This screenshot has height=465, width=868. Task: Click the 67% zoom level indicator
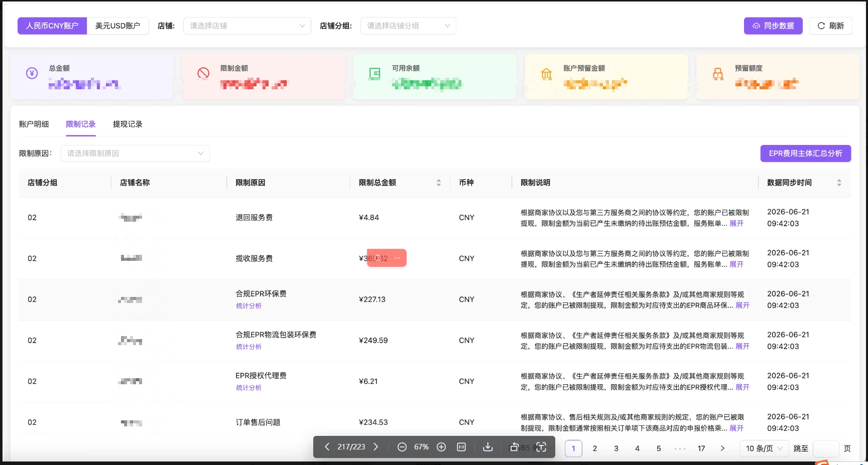pyautogui.click(x=421, y=447)
